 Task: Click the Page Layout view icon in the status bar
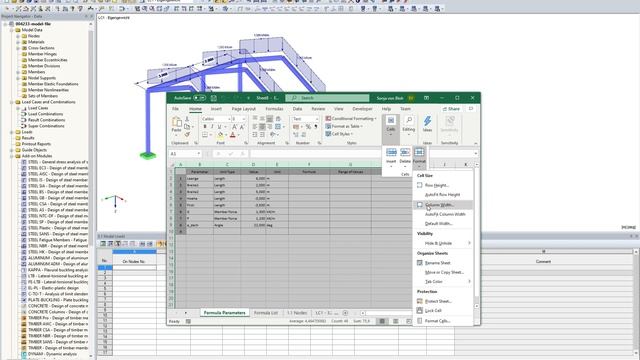(x=396, y=321)
